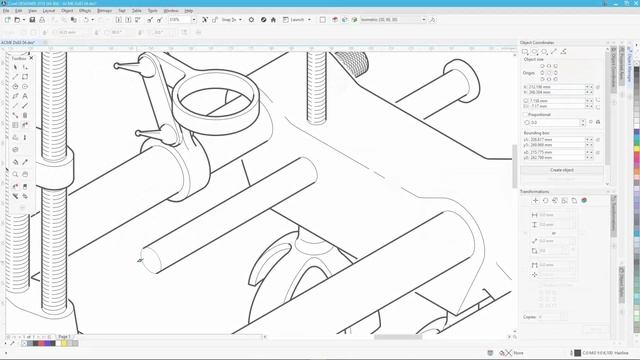
Task: Set origin to middle-right radio button
Action: click(x=556, y=73)
